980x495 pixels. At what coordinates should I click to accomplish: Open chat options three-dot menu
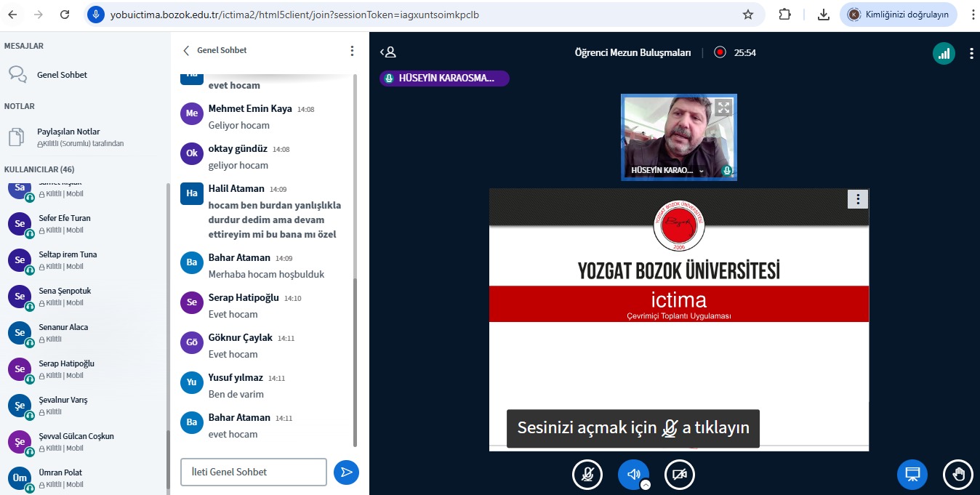(352, 51)
